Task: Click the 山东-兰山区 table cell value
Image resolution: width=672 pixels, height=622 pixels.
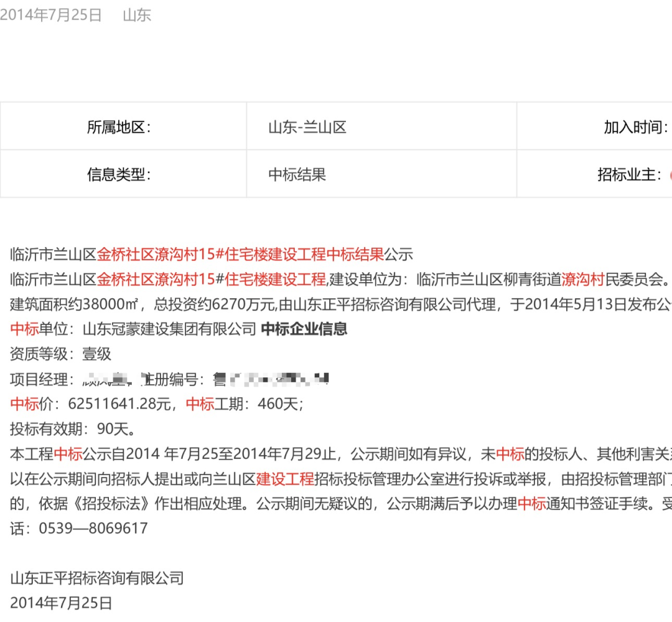Action: 307,128
